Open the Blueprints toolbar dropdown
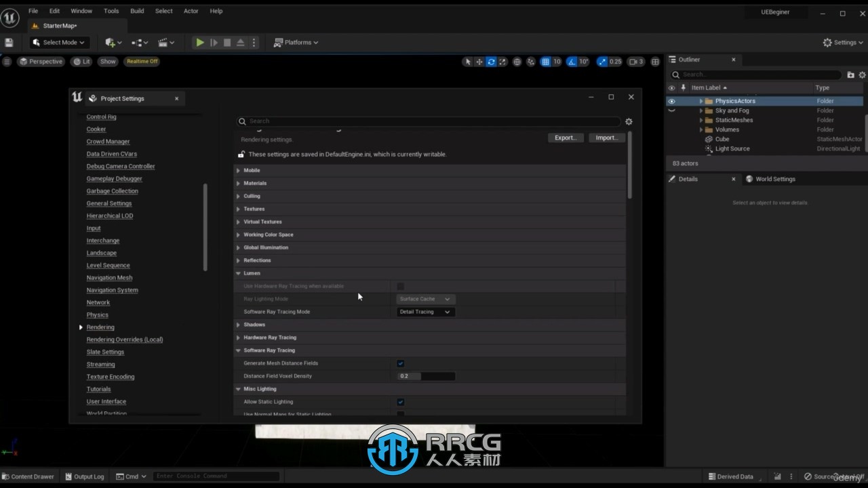 tap(140, 42)
